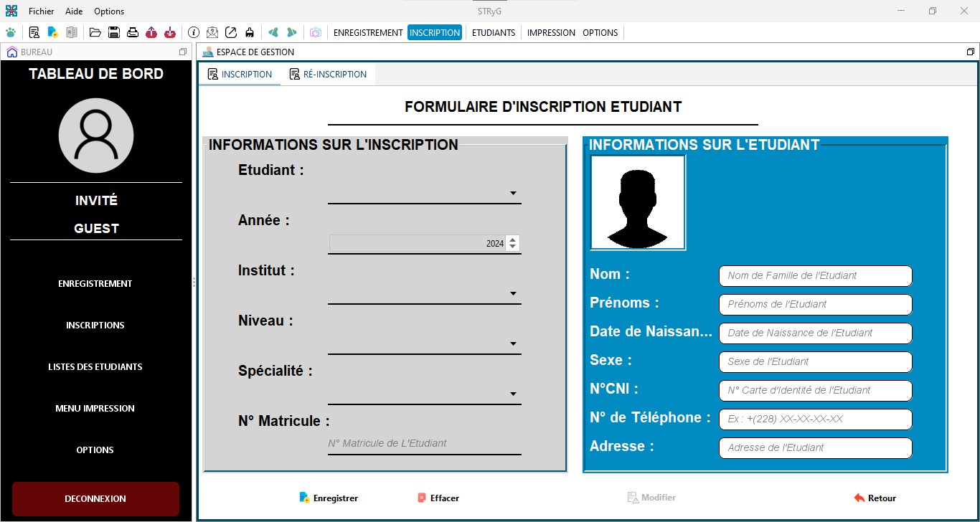Open INSCRIPTIONS from the dashboard sidebar

[95, 326]
